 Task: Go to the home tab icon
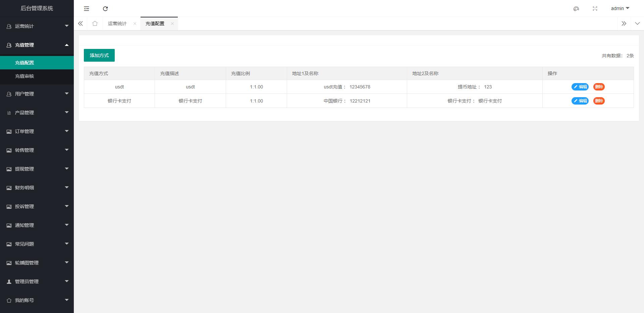pyautogui.click(x=95, y=23)
